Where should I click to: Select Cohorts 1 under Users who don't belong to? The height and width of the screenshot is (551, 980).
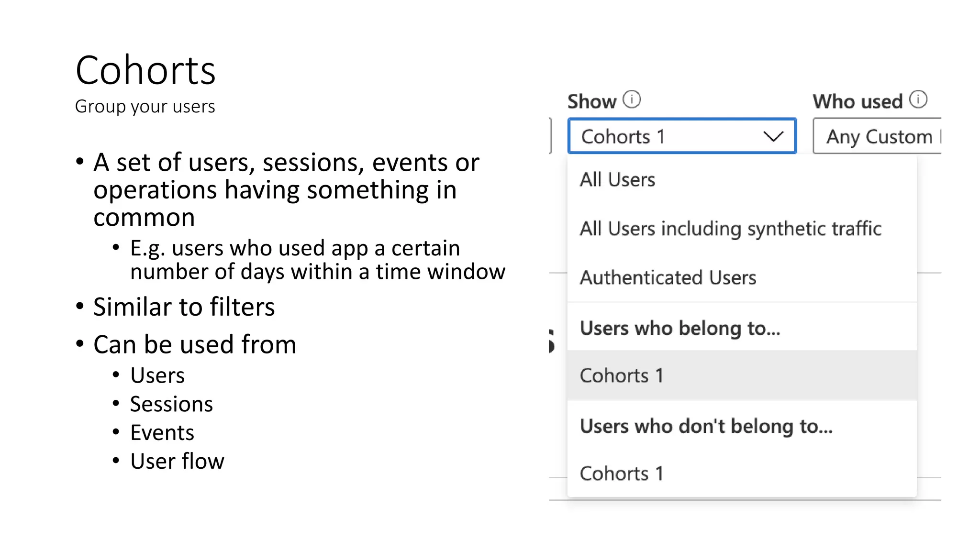tap(742, 474)
